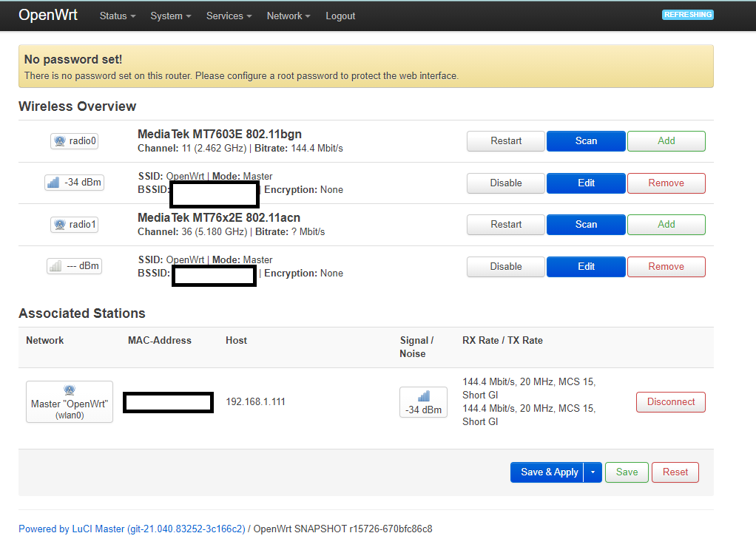Image resolution: width=756 pixels, height=550 pixels.
Task: Add a network to radio1 MT76x2E
Action: coord(666,225)
